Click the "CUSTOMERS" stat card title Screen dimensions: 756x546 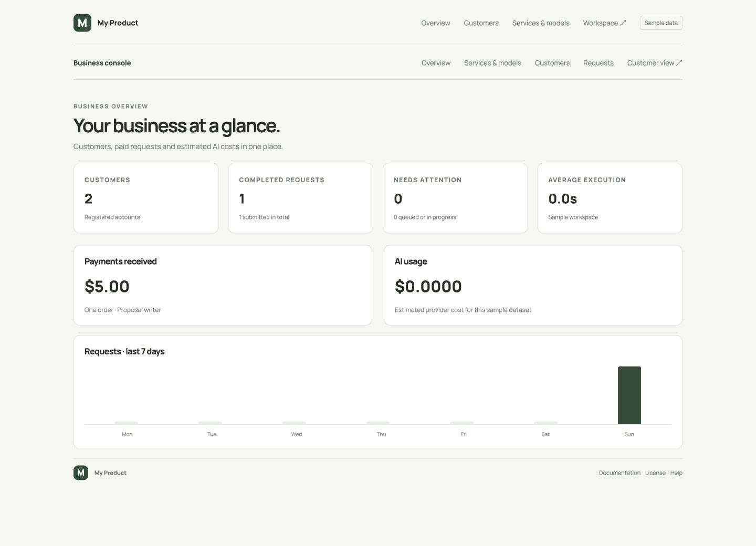(x=107, y=180)
